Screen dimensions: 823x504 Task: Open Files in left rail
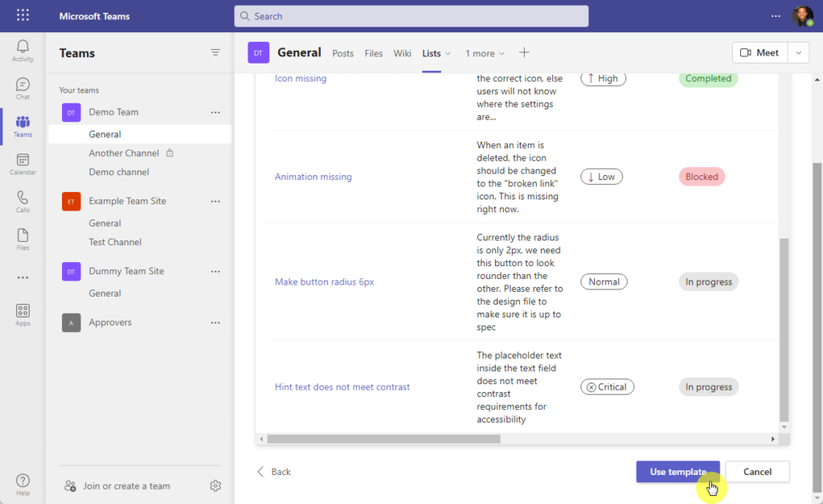(23, 240)
